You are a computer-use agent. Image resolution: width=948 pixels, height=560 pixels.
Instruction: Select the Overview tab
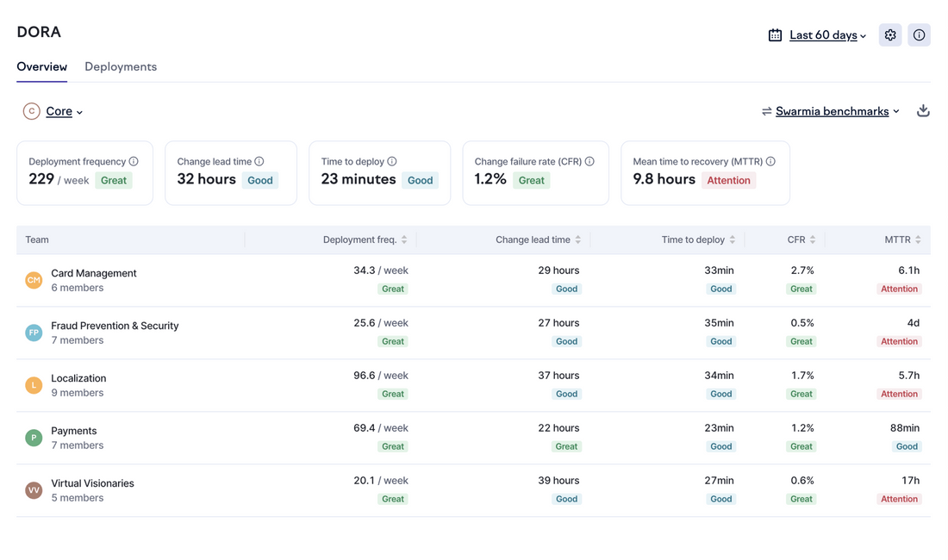tap(41, 66)
